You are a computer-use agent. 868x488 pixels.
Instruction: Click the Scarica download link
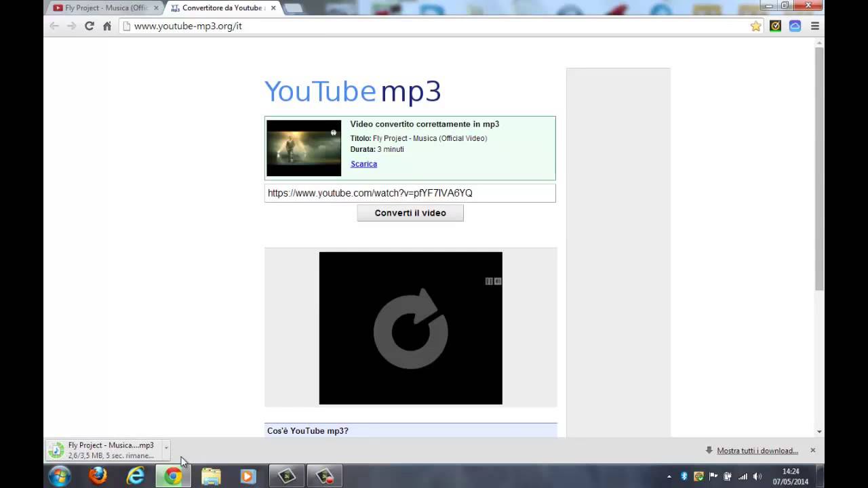[x=363, y=164]
